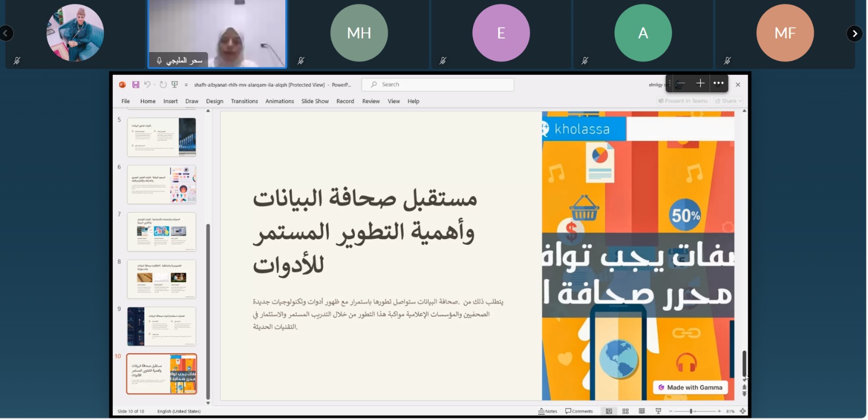Image resolution: width=868 pixels, height=420 pixels.
Task: Expand Customize Quick Access Toolbar dropdown
Action: (186, 85)
